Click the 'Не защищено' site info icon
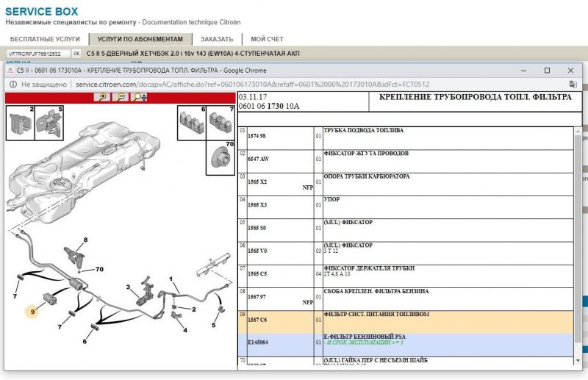 point(13,85)
